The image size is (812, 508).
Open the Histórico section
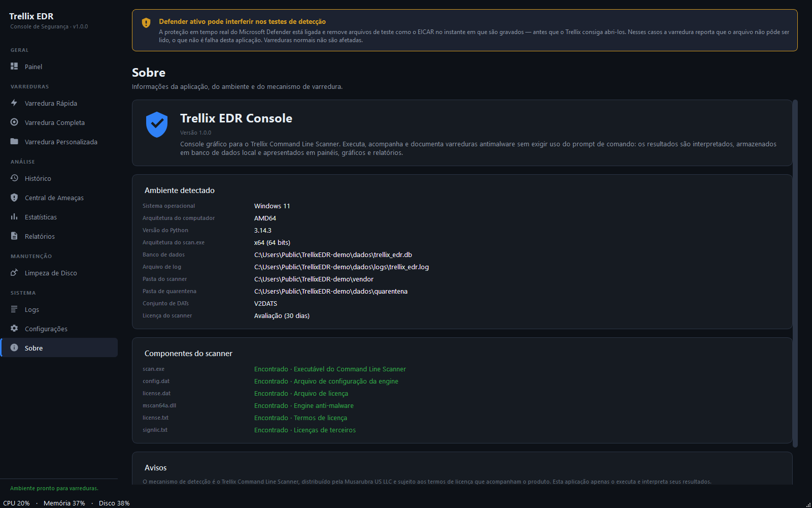pos(59,178)
